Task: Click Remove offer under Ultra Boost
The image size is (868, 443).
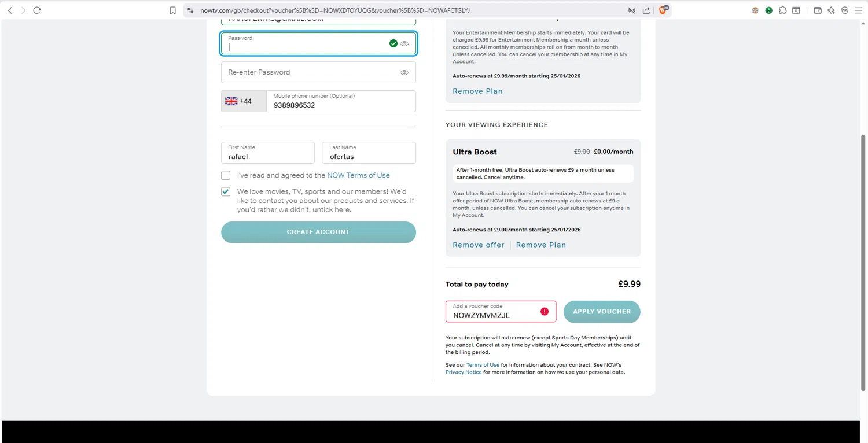Action: click(478, 245)
